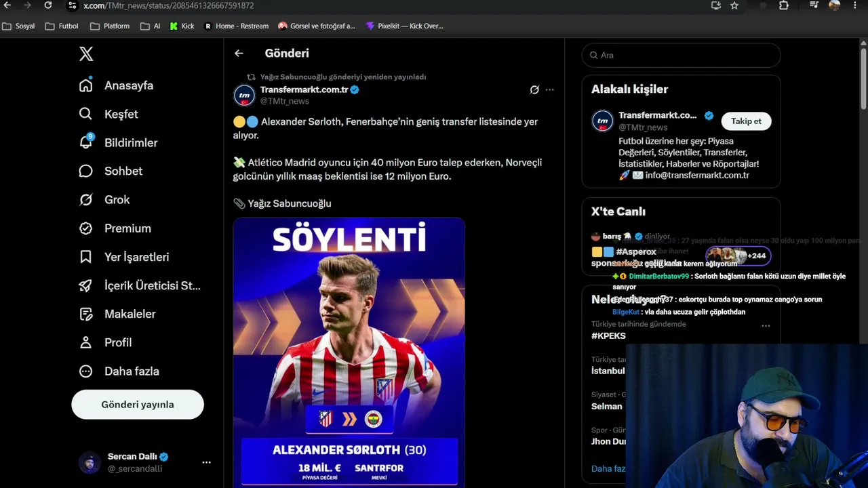Click the Grok explain icon on the post

coord(534,89)
